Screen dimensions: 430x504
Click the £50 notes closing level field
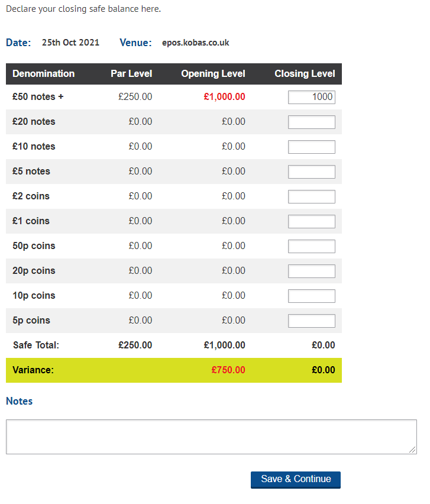click(x=311, y=97)
